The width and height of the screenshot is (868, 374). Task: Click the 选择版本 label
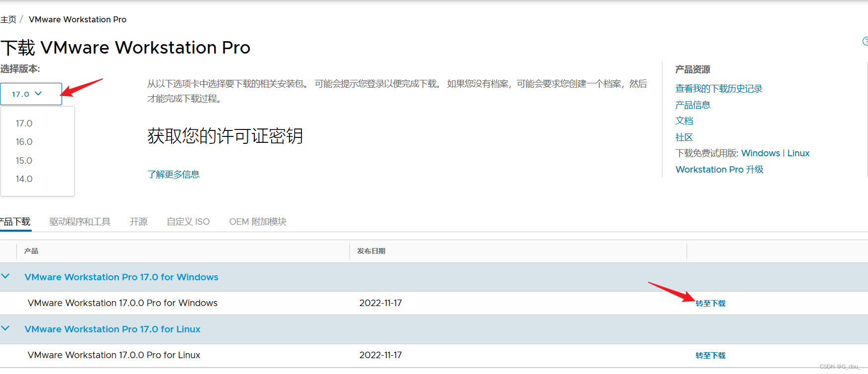coord(20,69)
